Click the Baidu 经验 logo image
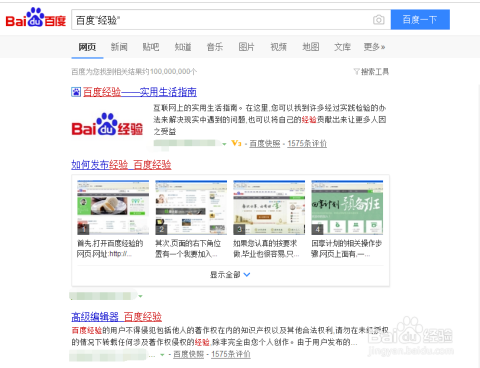Image resolution: width=480 pixels, height=368 pixels. 107,125
